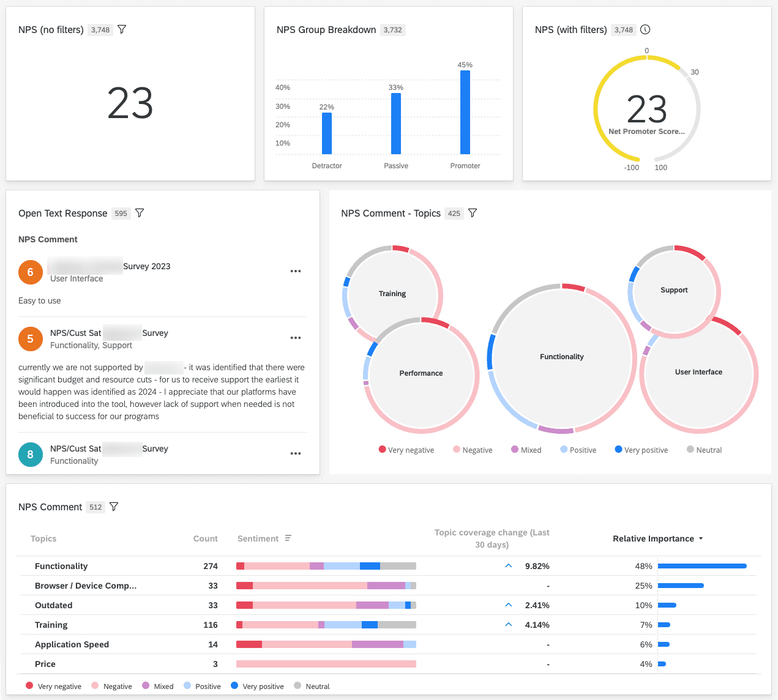
Task: Click the Outdated topic name
Action: tap(53, 605)
